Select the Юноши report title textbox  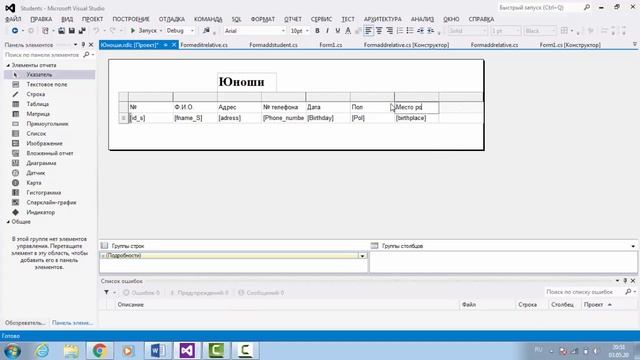click(x=247, y=82)
